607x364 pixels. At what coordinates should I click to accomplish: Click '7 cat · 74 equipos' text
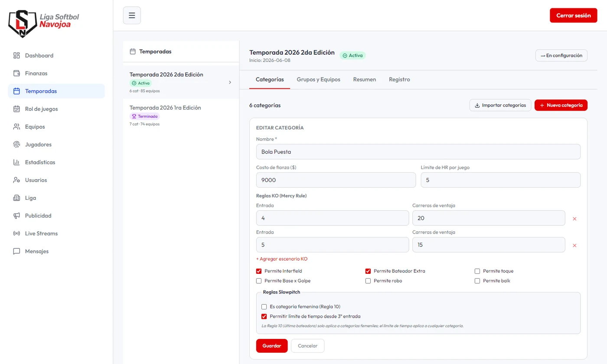144,124
